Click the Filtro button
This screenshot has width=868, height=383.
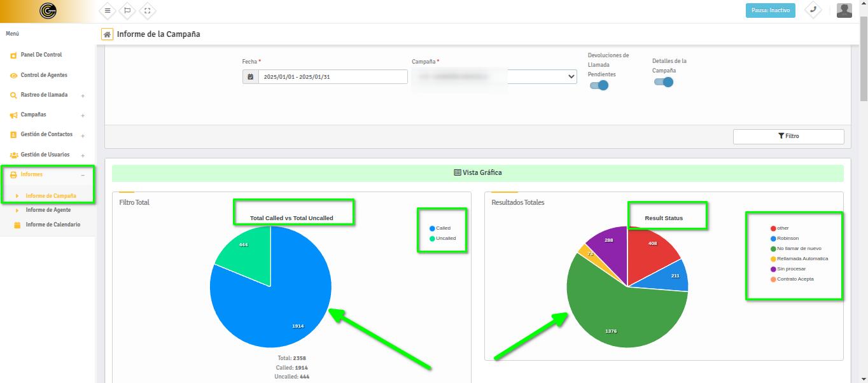pyautogui.click(x=788, y=136)
